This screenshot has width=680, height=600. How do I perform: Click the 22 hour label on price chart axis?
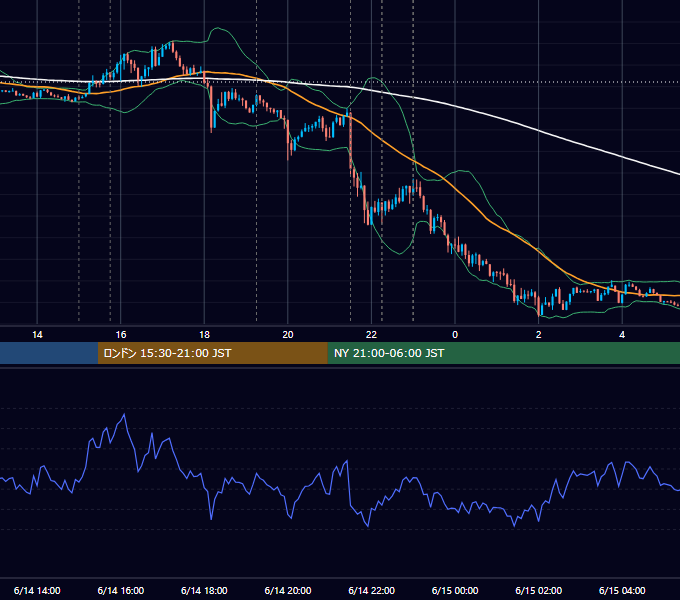(371, 335)
